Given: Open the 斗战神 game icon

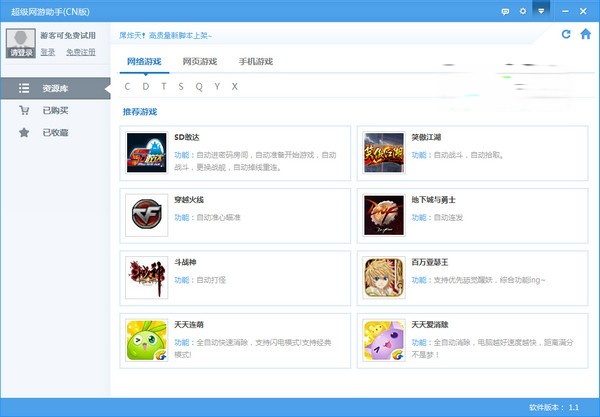Looking at the screenshot, I should 147,278.
